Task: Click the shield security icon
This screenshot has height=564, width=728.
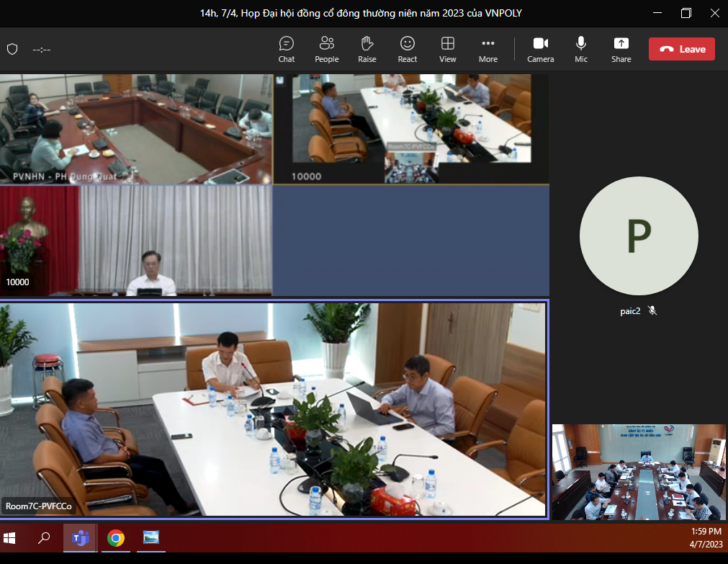Action: 12,49
